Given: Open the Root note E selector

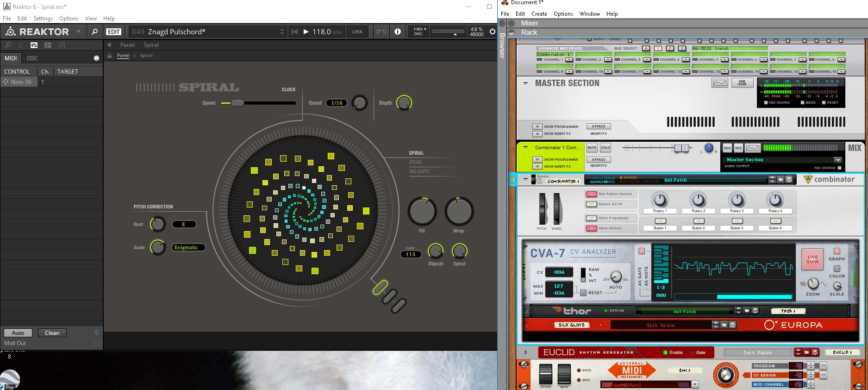Looking at the screenshot, I should click(184, 224).
